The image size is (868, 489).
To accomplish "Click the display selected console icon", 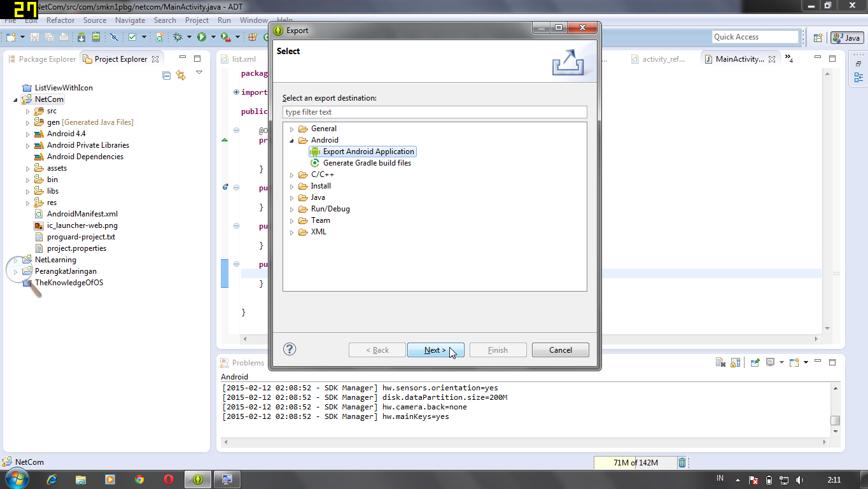I will click(x=770, y=362).
